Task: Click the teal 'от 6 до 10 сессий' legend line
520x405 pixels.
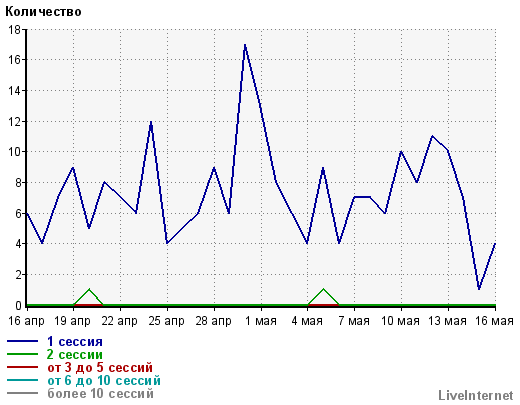Action: 22,380
